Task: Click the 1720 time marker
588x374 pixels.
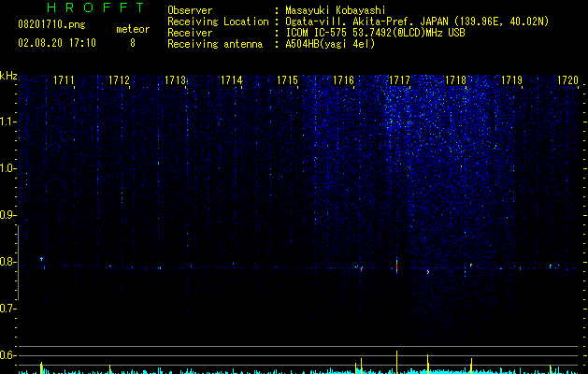Action: [x=567, y=80]
